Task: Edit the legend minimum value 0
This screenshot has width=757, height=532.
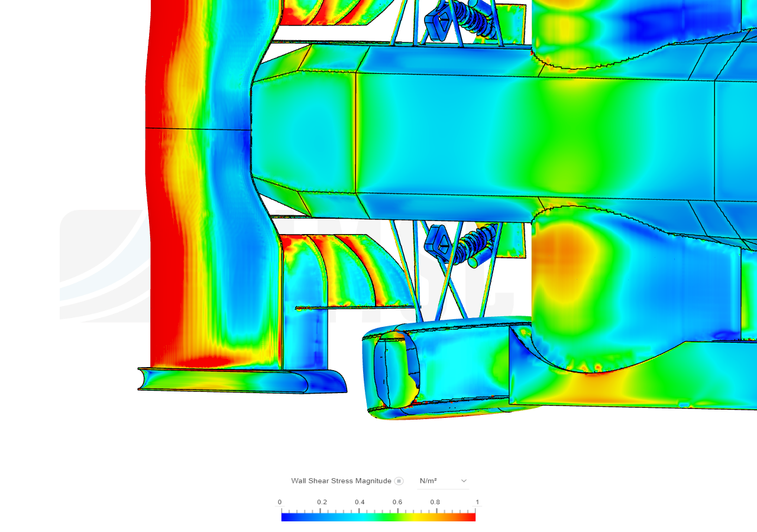Action: (x=280, y=502)
